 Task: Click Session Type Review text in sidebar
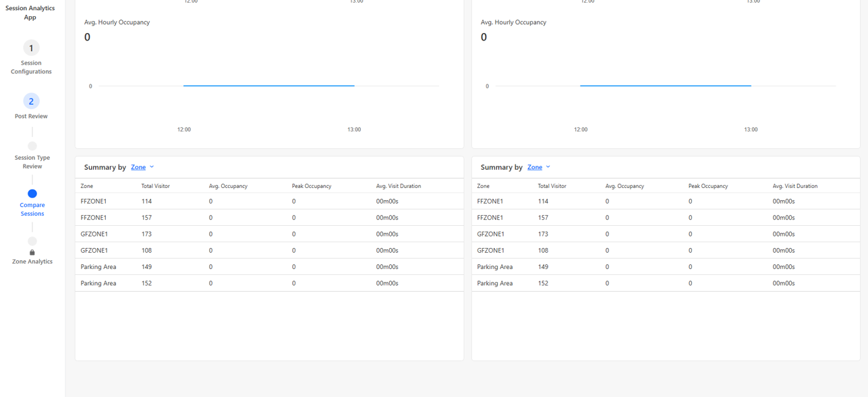[x=32, y=162]
